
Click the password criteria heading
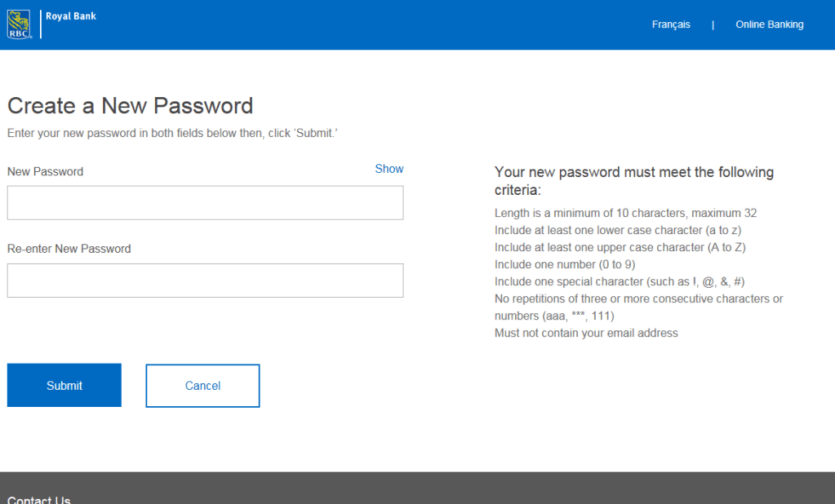point(633,181)
